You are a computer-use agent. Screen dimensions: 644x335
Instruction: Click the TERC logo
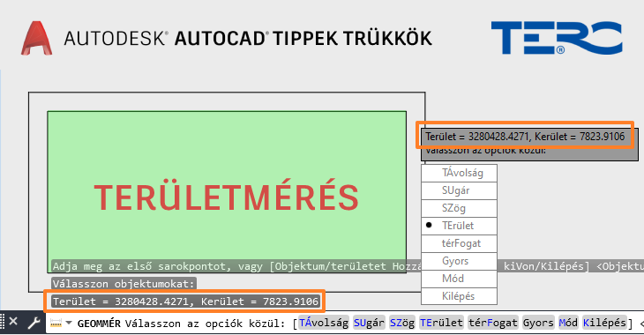[557, 38]
